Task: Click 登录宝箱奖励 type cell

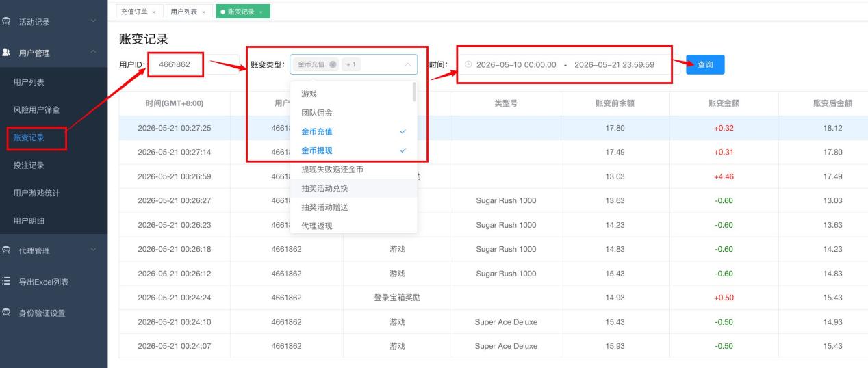Action: coord(397,298)
